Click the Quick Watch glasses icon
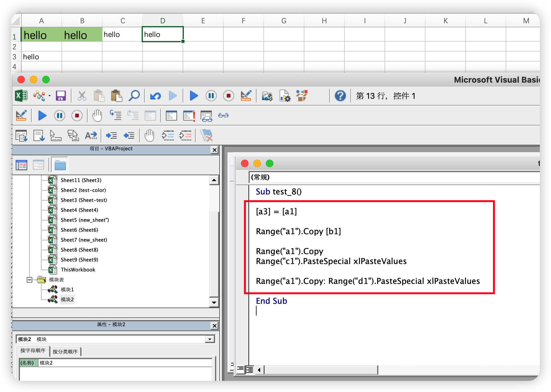Viewport: 551px width, 392px height. pyautogui.click(x=223, y=116)
